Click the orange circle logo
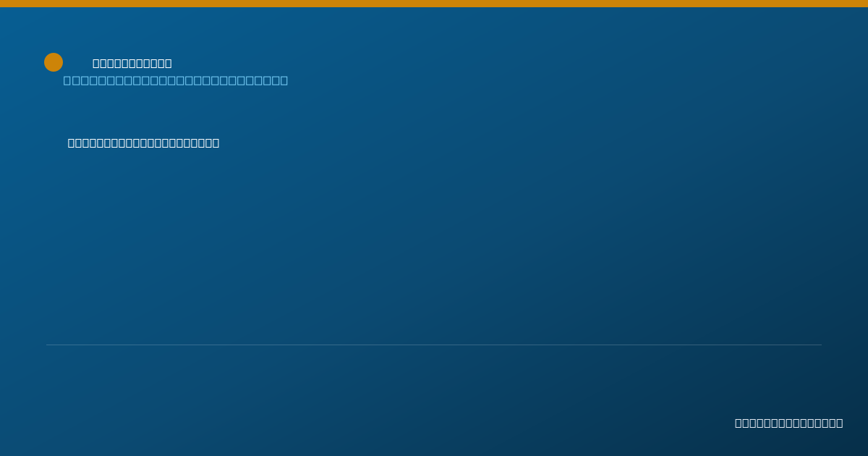The image size is (868, 456). tap(54, 62)
